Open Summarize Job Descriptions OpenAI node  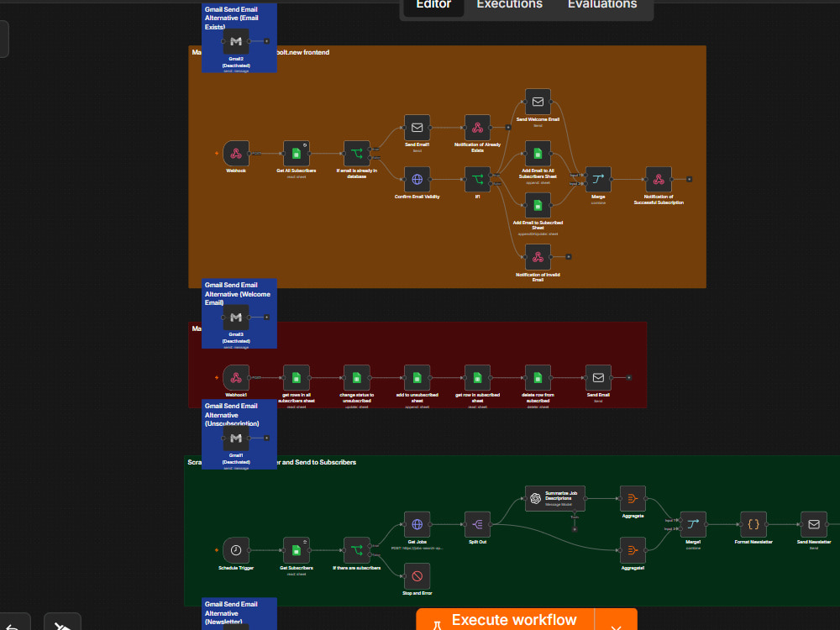tap(555, 498)
